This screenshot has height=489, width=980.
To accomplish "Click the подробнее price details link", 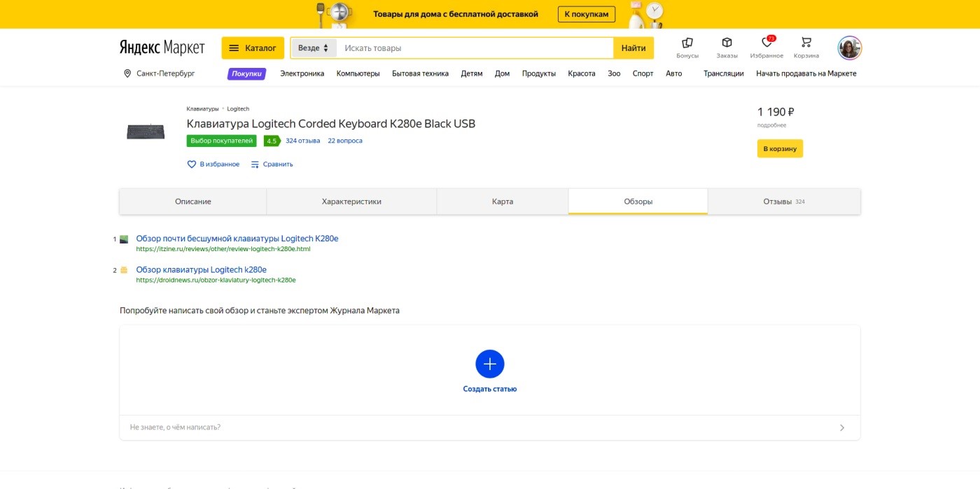I will click(x=771, y=125).
